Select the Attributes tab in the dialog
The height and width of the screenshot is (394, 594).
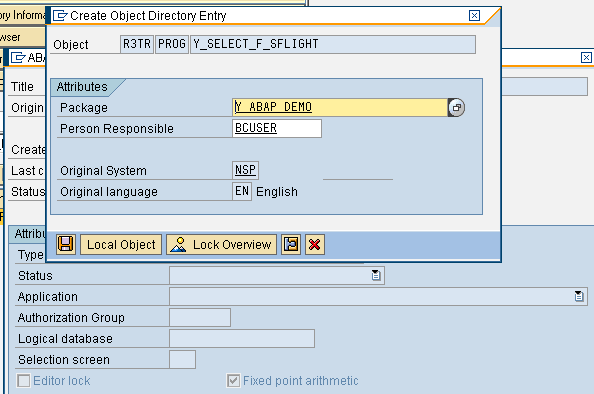click(x=82, y=87)
